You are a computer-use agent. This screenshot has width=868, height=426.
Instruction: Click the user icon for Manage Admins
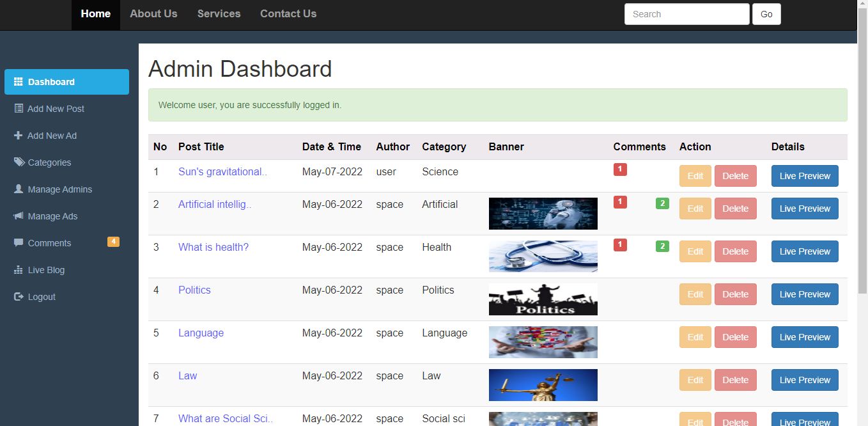coord(19,189)
